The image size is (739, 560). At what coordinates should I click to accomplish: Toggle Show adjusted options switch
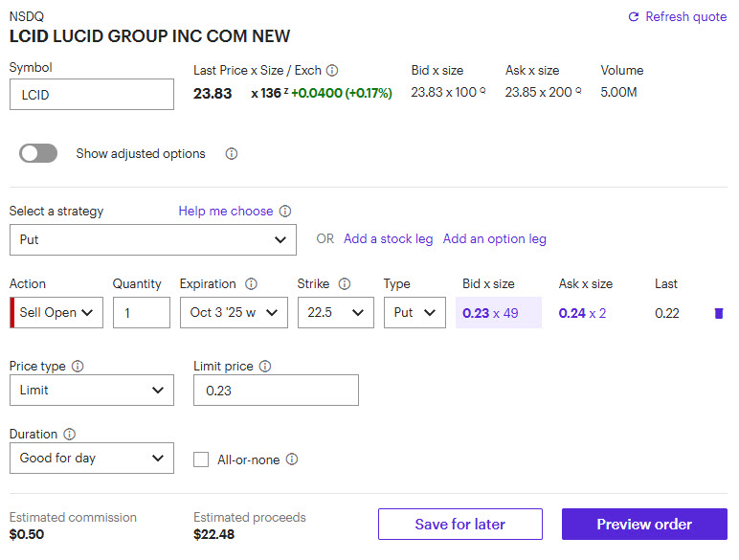38,154
